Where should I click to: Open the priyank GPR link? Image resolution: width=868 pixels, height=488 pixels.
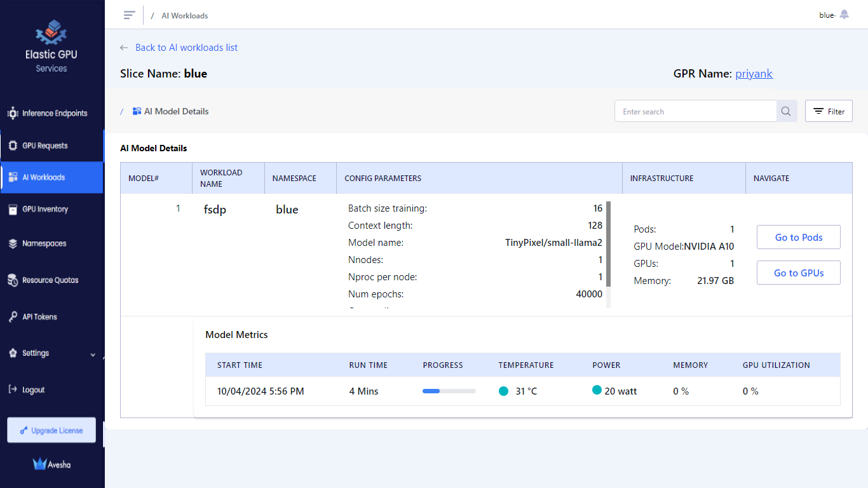click(x=754, y=74)
